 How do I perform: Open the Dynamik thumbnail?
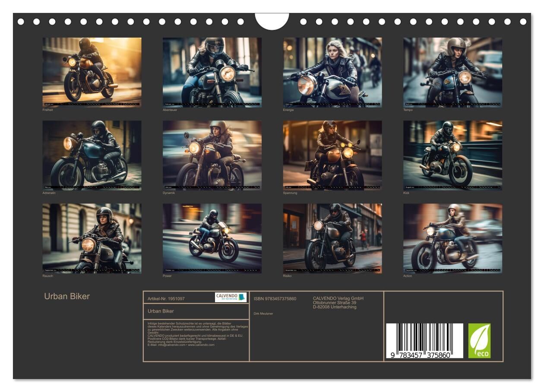212,155
